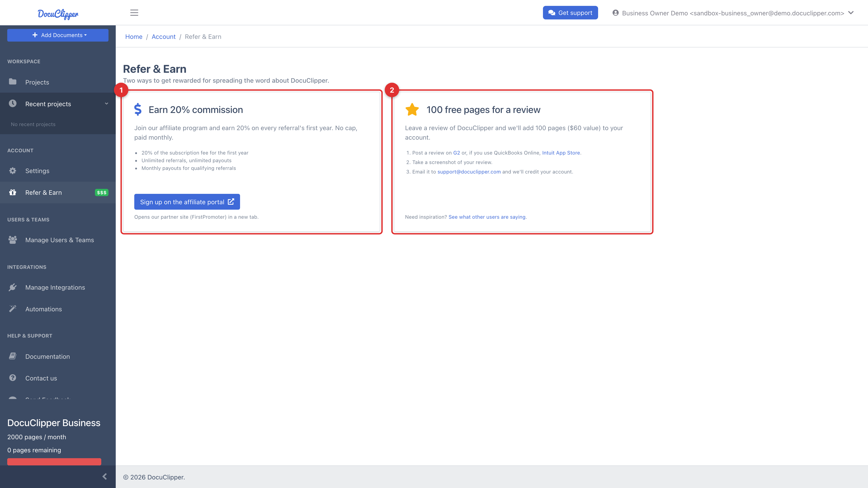Open the Add Documents dropdown
The width and height of the screenshot is (868, 488).
58,35
